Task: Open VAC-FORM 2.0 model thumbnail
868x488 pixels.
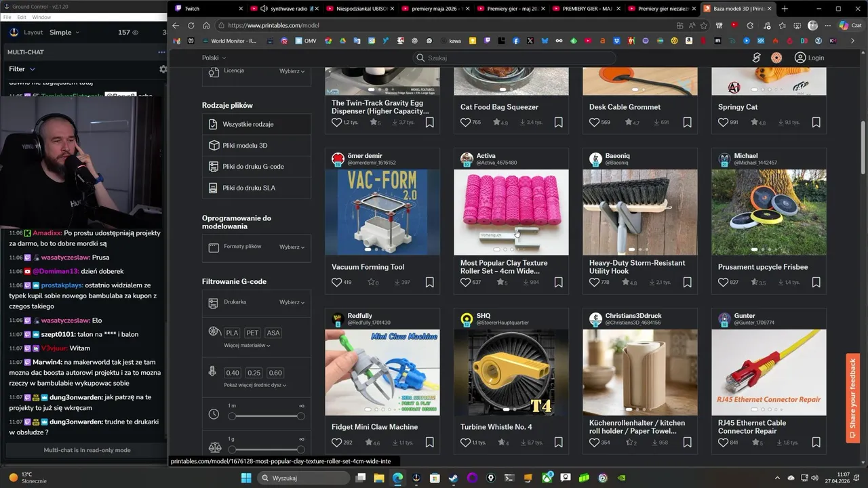Action: (382, 212)
